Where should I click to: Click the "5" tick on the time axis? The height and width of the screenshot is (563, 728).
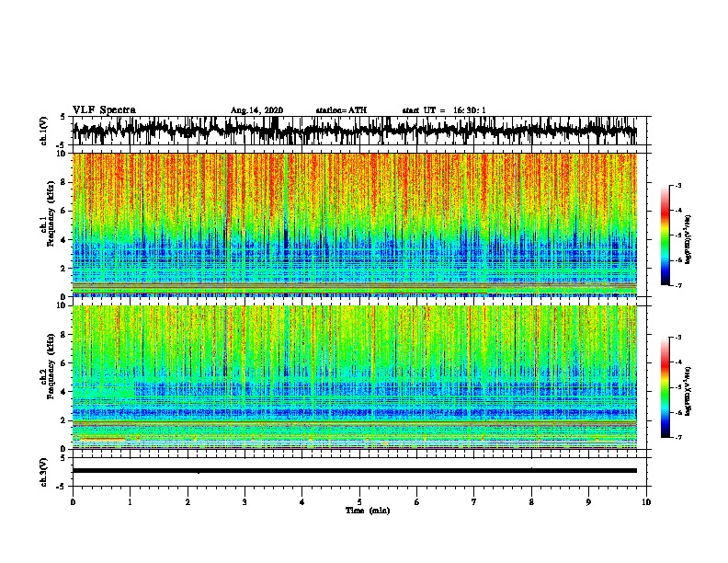[x=359, y=502]
